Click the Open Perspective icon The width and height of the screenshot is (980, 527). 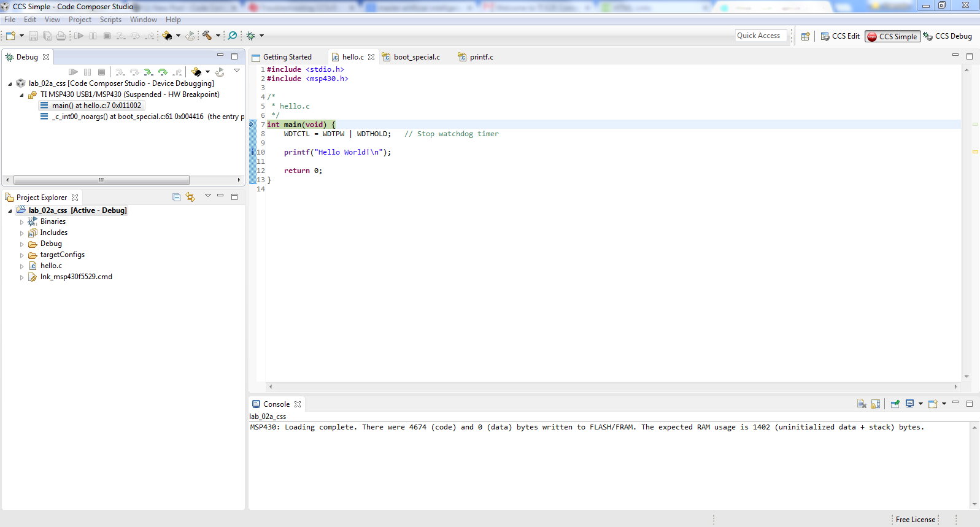(806, 36)
